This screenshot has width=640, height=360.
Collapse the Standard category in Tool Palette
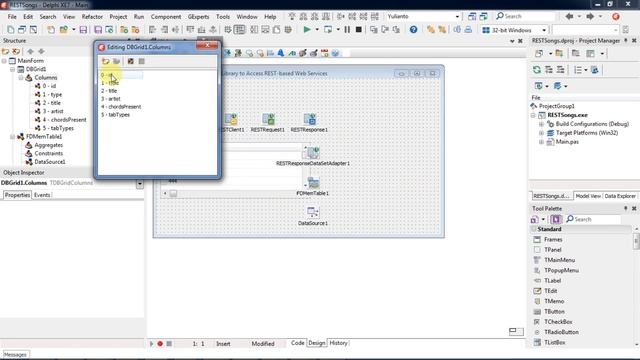534,229
